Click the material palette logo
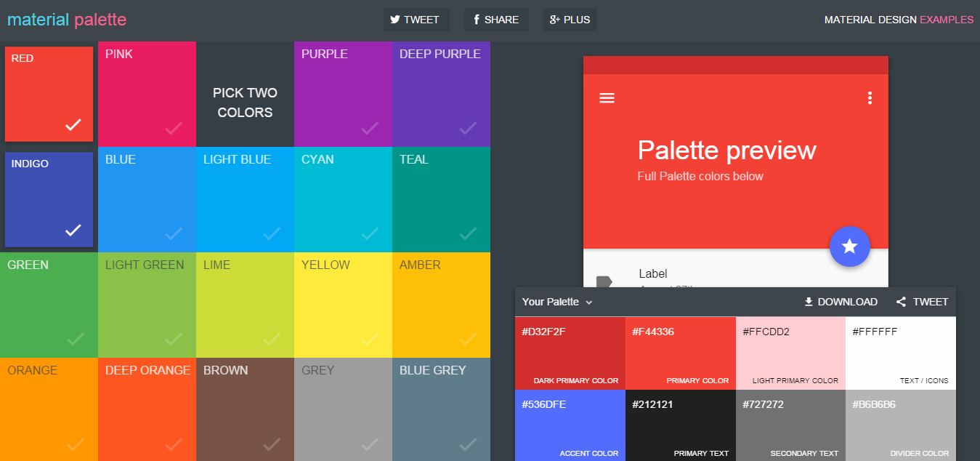Screen dimensions: 980x461 point(67,20)
